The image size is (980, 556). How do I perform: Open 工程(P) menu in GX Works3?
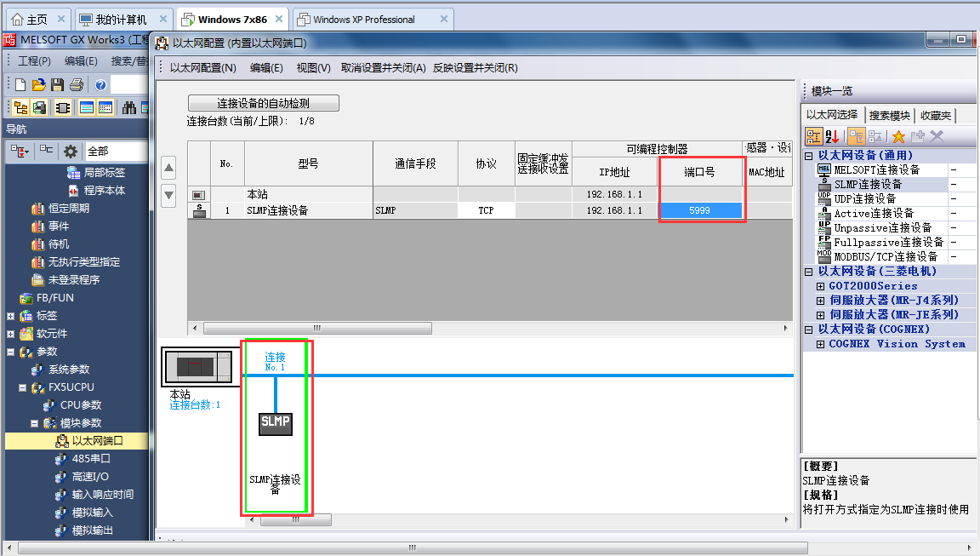[34, 60]
